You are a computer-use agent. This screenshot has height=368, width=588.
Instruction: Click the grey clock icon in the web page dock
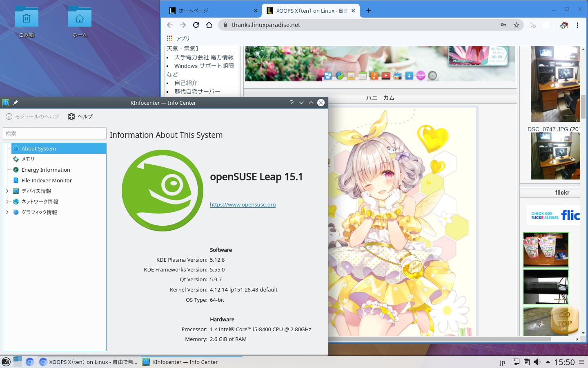432,76
